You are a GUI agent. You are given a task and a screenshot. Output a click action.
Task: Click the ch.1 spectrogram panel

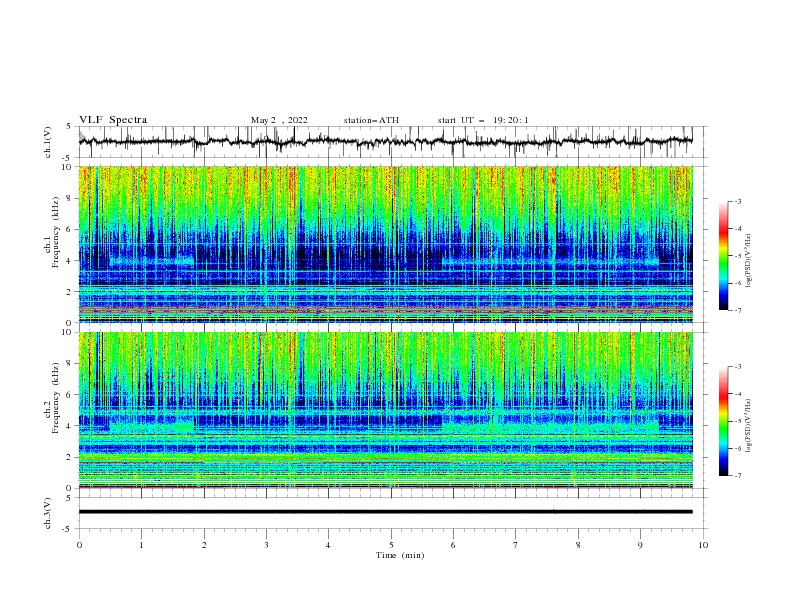coord(385,244)
